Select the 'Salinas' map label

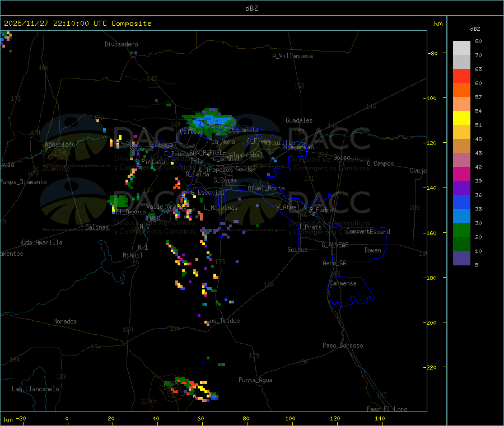point(97,227)
